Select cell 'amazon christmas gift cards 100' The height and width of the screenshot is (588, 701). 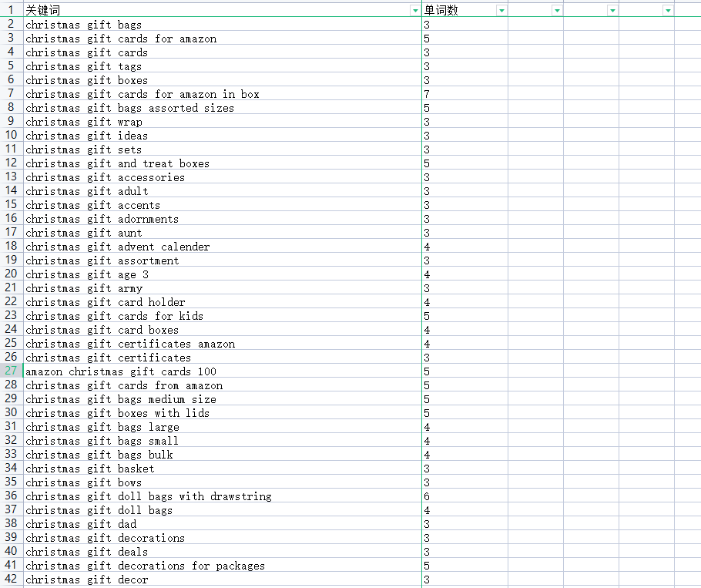coord(222,371)
